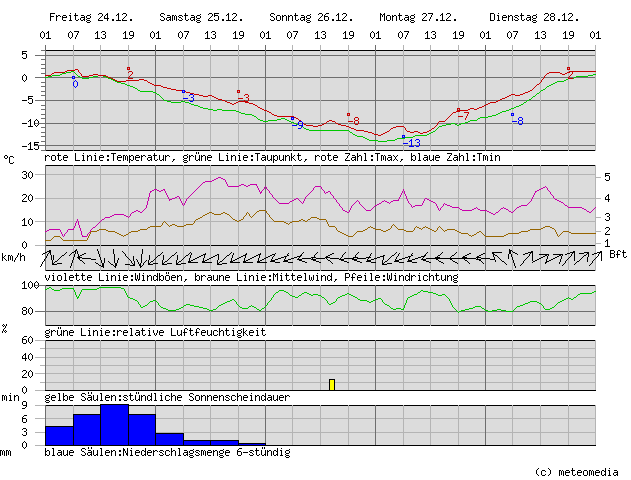
Task: Click the 'Samstag 25.12.' day heading
Action: 201,17
